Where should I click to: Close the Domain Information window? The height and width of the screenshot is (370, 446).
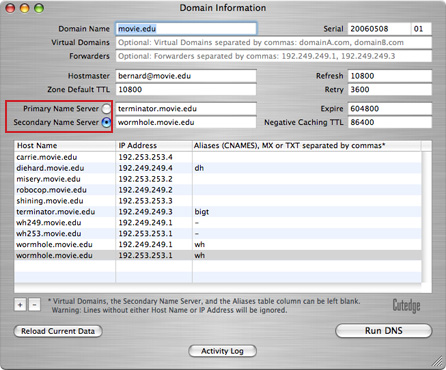point(10,8)
